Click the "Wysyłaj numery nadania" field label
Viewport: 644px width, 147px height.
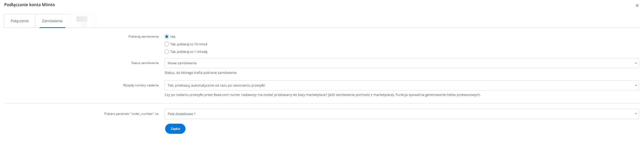click(141, 85)
